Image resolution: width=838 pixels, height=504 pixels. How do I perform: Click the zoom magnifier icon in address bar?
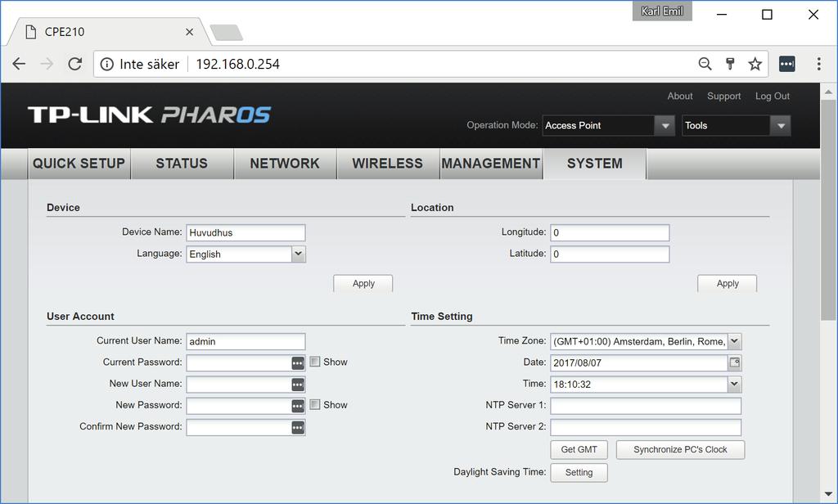705,64
